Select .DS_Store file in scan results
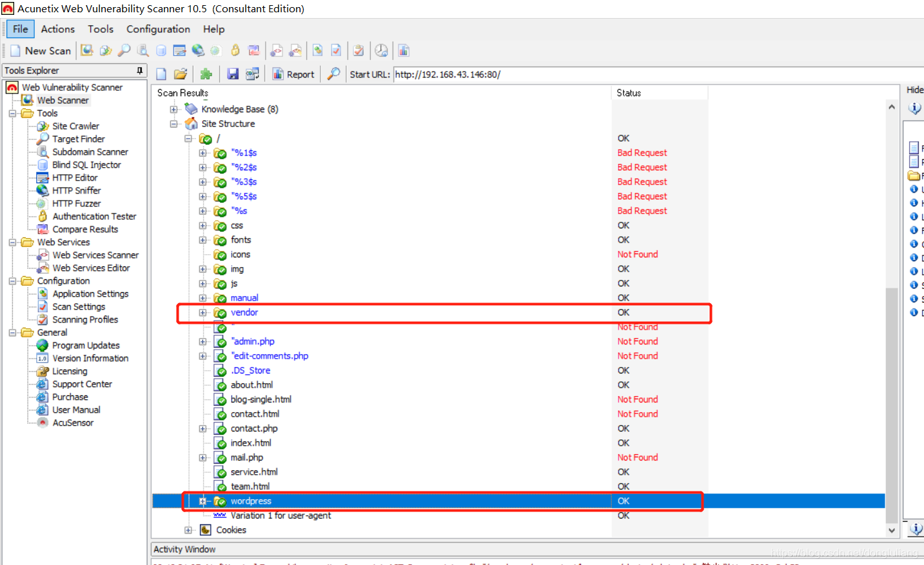 pyautogui.click(x=250, y=371)
